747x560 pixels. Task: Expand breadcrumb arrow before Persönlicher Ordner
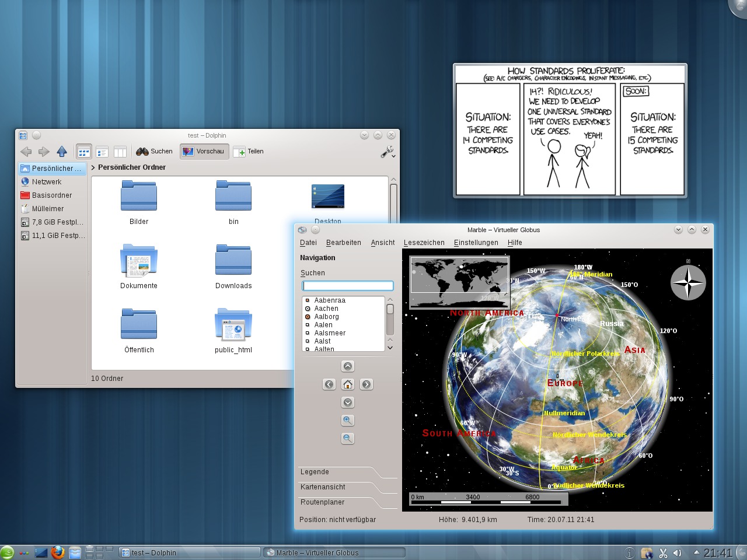(x=93, y=167)
